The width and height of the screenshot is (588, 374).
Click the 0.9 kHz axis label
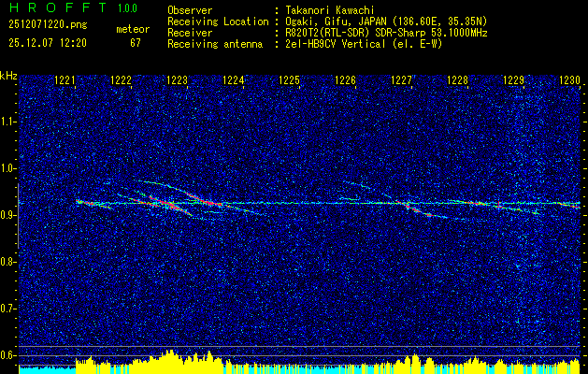click(x=7, y=215)
